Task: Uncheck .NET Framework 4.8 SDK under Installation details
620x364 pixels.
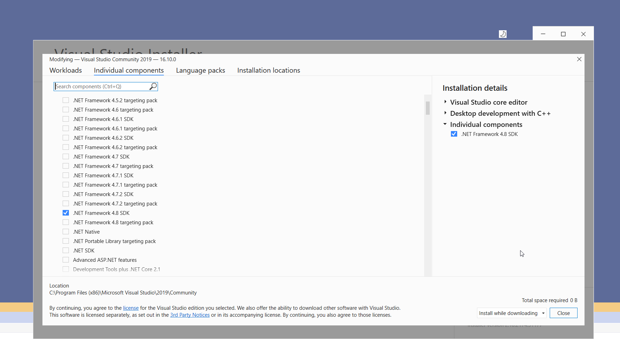Action: pos(454,134)
